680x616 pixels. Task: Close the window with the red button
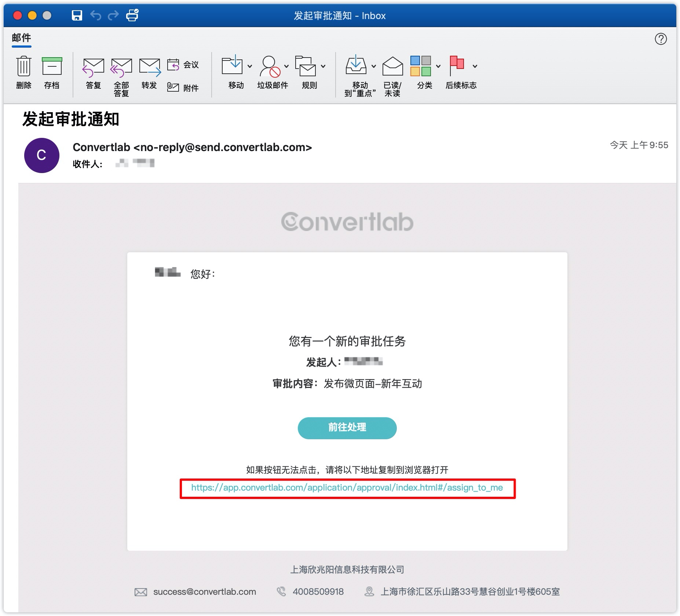pyautogui.click(x=18, y=15)
